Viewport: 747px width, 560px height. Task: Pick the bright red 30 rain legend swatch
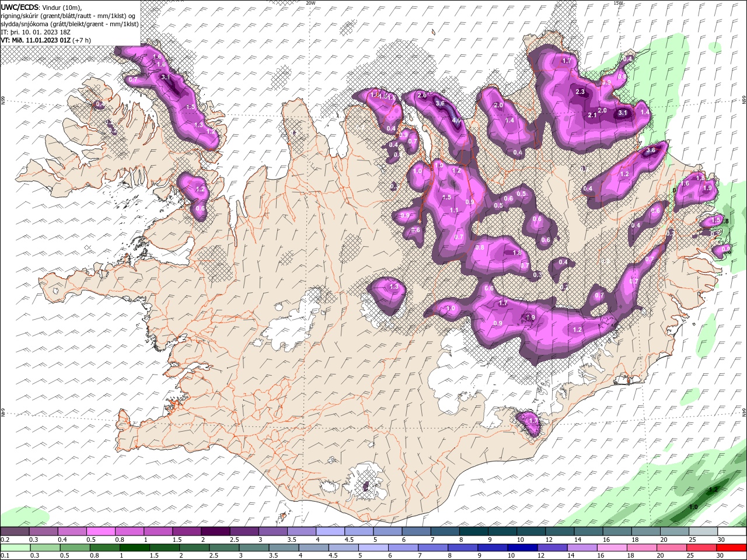[x=732, y=548]
